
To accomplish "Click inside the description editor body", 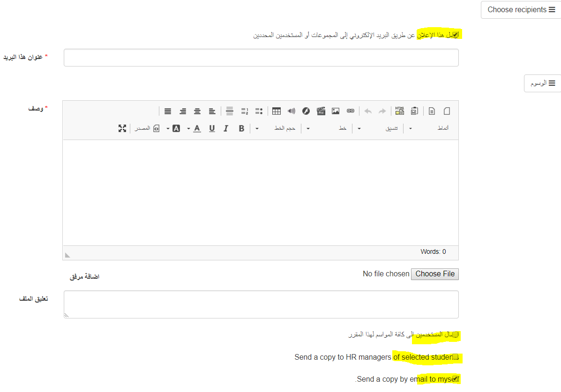I will [261, 193].
